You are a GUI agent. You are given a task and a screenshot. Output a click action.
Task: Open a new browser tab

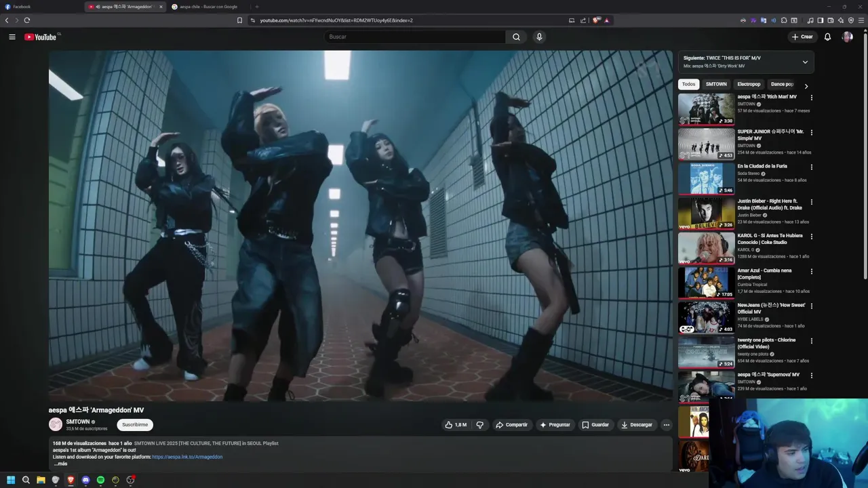(256, 7)
